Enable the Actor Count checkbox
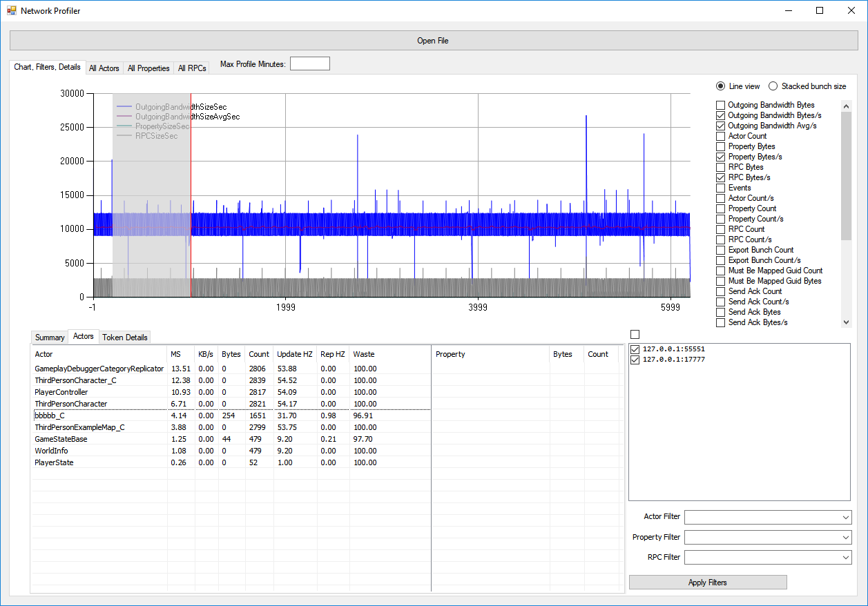 coord(721,136)
